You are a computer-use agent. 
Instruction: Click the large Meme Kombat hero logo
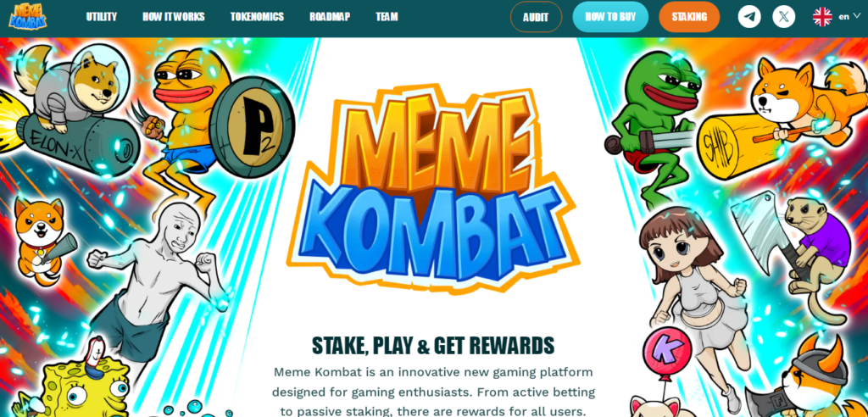pyautogui.click(x=433, y=188)
